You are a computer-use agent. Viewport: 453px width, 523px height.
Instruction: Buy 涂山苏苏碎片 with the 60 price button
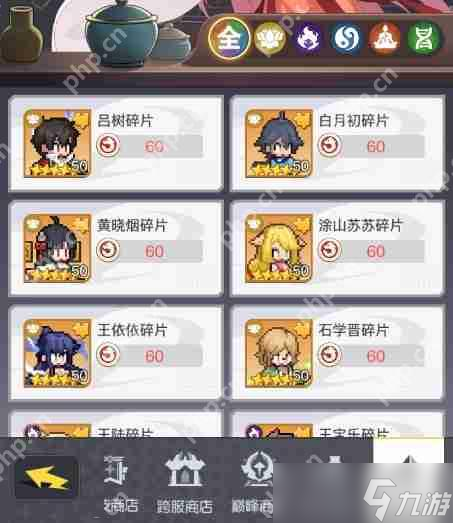click(371, 251)
